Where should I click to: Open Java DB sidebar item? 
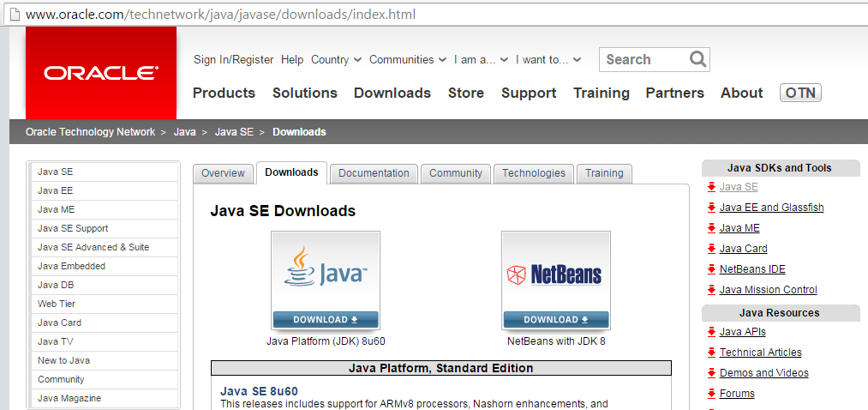click(104, 285)
